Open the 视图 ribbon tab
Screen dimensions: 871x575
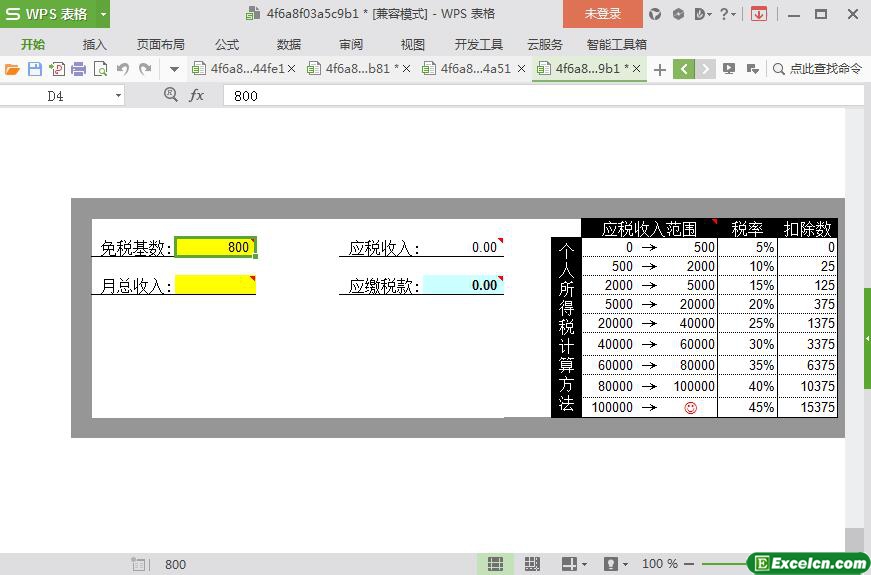[413, 44]
